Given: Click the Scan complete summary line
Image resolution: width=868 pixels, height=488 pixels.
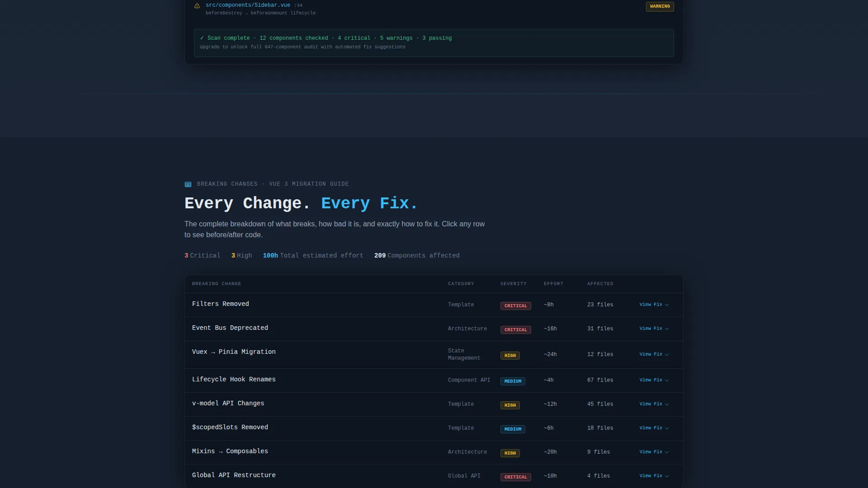Looking at the screenshot, I should pos(326,38).
